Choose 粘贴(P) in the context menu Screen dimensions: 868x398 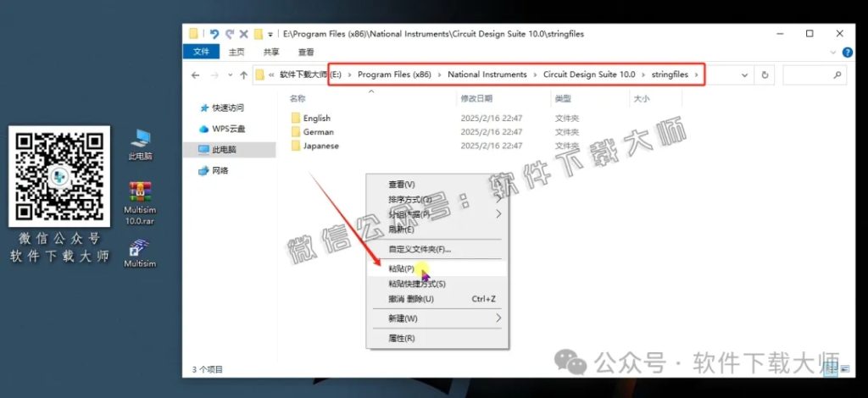pos(437,268)
